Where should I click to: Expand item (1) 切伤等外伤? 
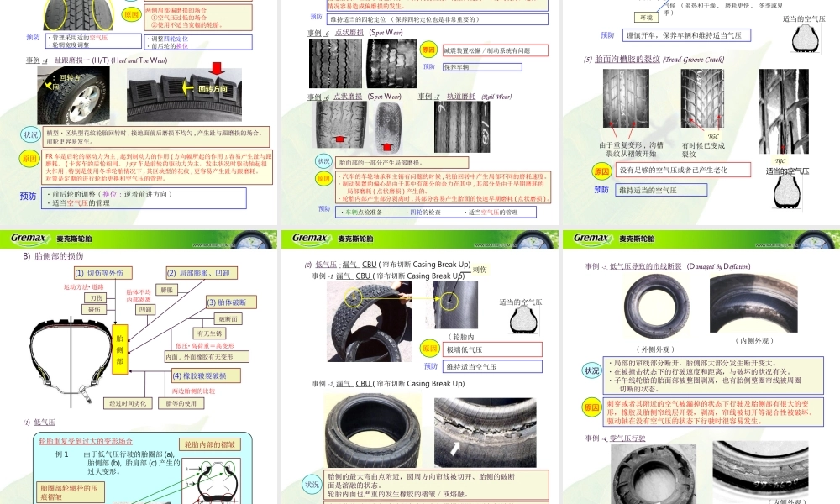[103, 270]
